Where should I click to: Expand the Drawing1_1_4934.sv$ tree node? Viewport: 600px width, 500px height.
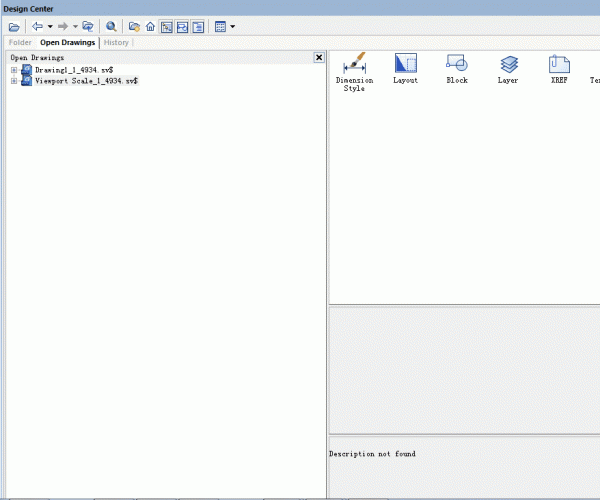14,70
